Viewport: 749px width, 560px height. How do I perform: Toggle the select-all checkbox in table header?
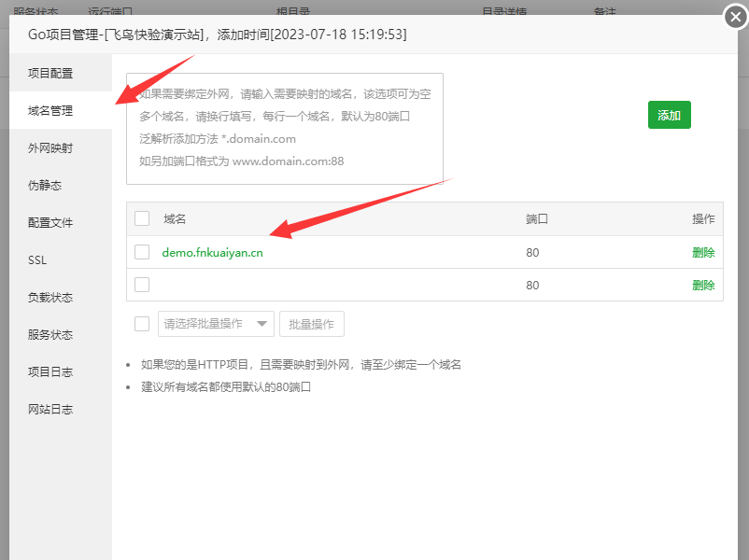(x=142, y=218)
